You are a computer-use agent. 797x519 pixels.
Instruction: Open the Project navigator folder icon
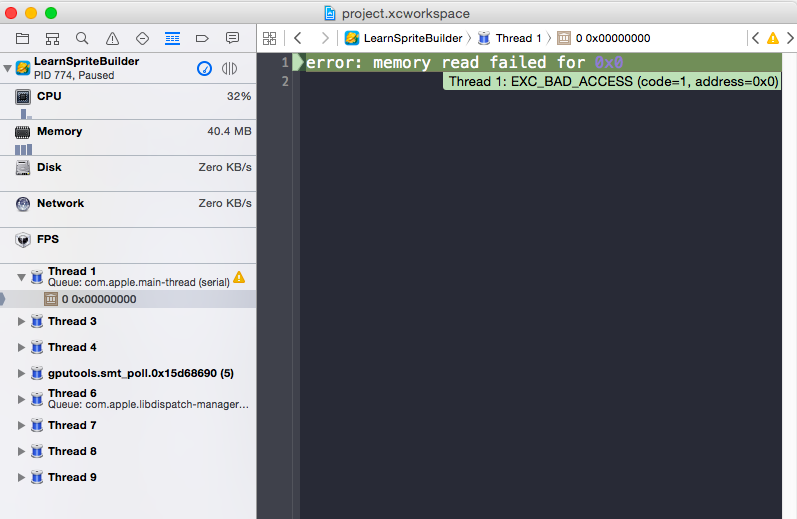coord(22,39)
